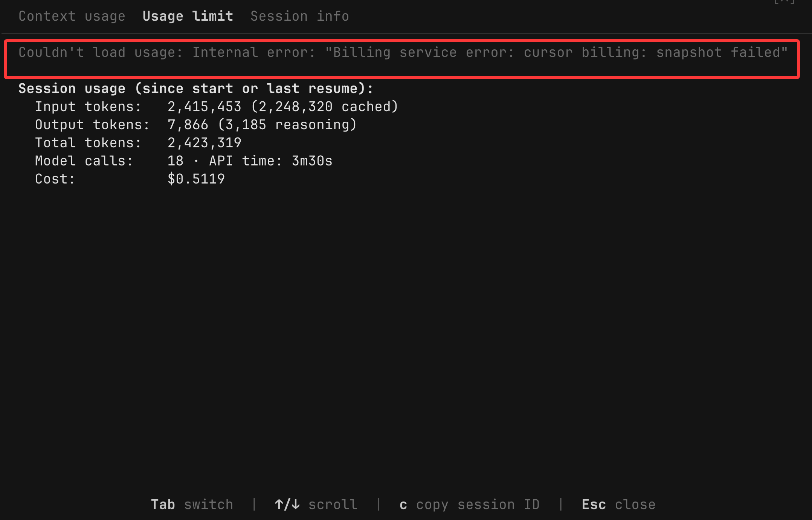The height and width of the screenshot is (520, 812).
Task: Switch to the Context usage tab
Action: (x=72, y=16)
